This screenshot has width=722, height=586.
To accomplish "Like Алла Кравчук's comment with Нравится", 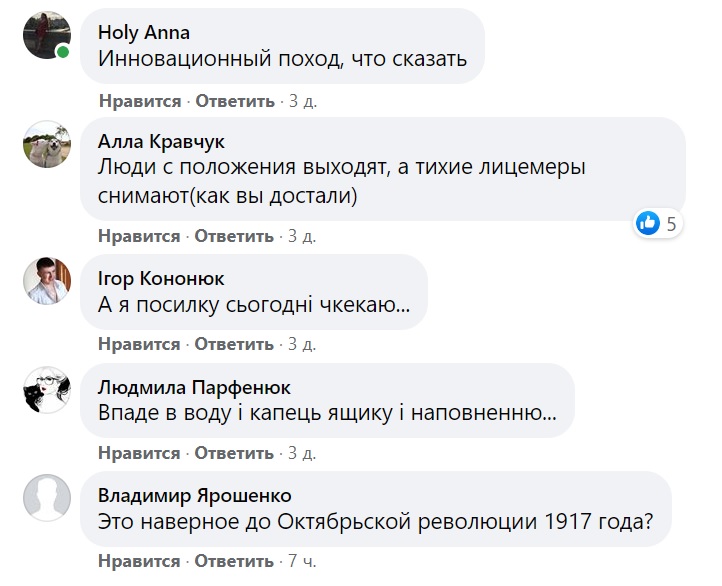I will (x=140, y=237).
